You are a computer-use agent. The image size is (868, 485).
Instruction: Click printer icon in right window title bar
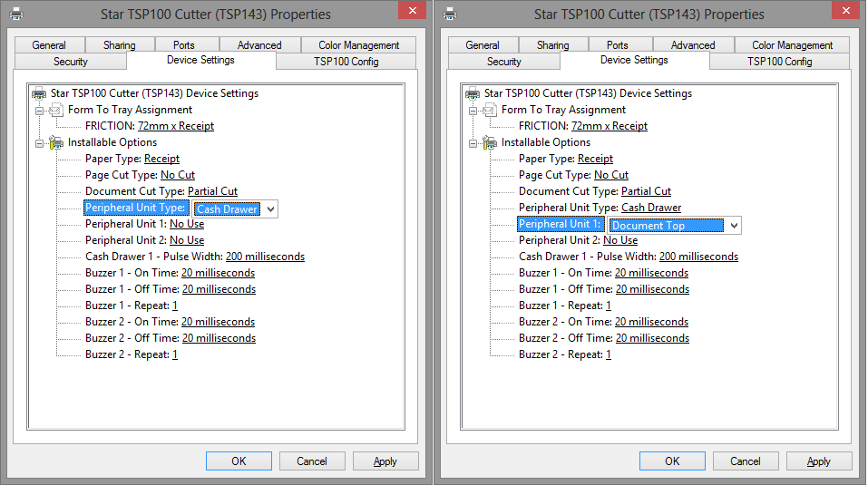pos(450,14)
